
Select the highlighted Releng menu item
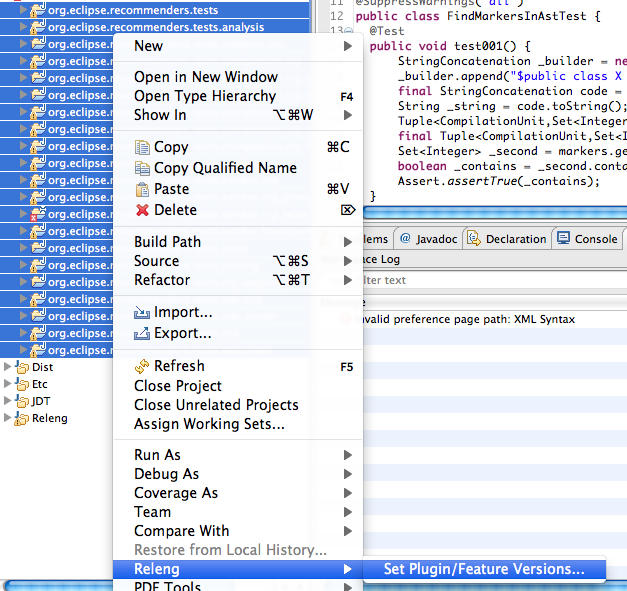click(238, 569)
